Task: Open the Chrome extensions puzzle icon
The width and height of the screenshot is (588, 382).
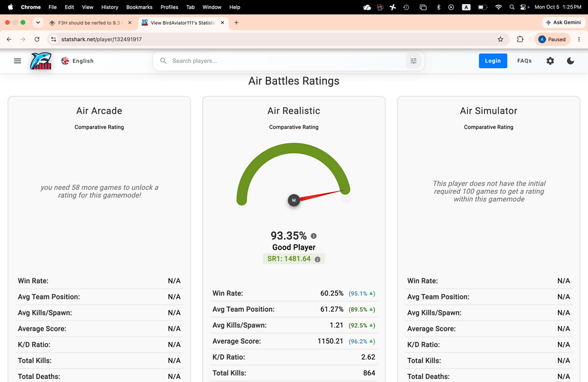Action: (520, 39)
